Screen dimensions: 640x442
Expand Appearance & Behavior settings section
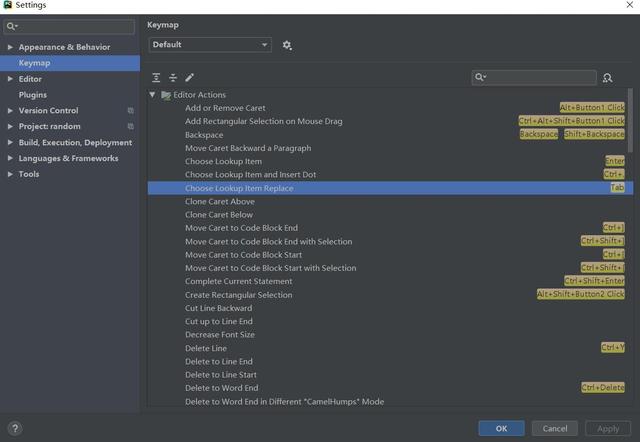point(10,47)
